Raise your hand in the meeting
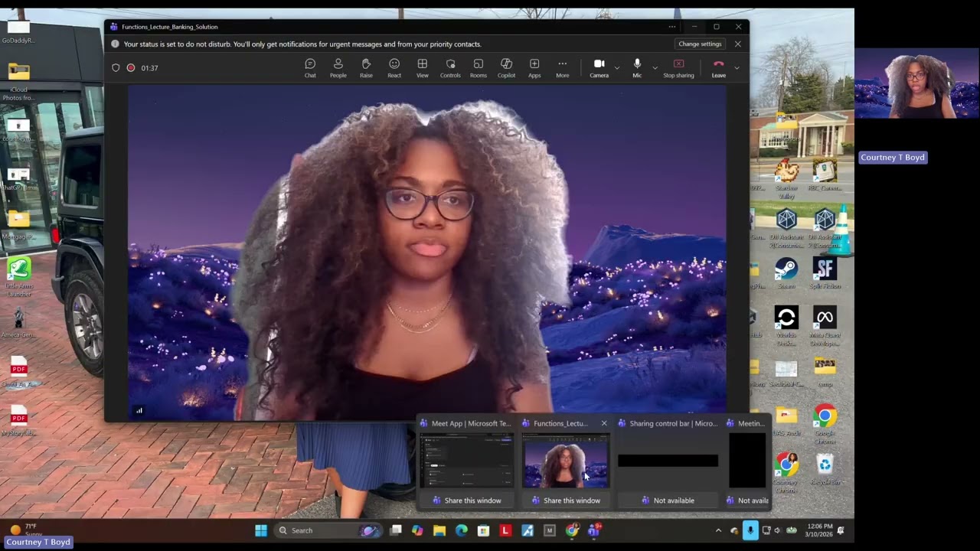Viewport: 980px width, 551px height. 366,68
